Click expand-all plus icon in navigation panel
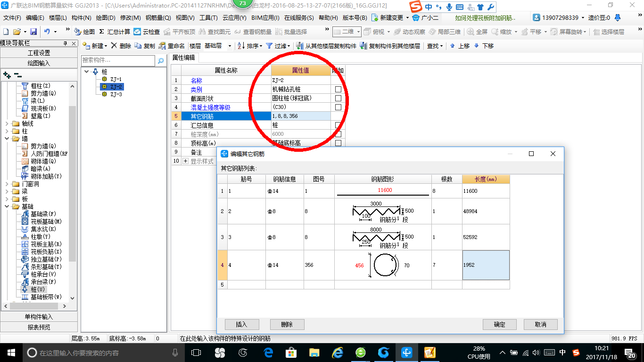This screenshot has height=362, width=644. coord(7,75)
